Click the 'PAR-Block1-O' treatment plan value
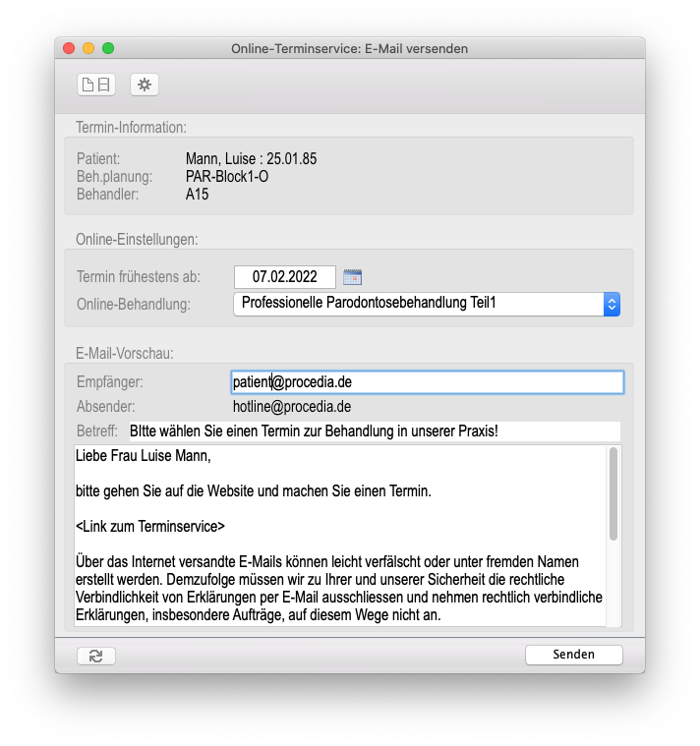 227,177
